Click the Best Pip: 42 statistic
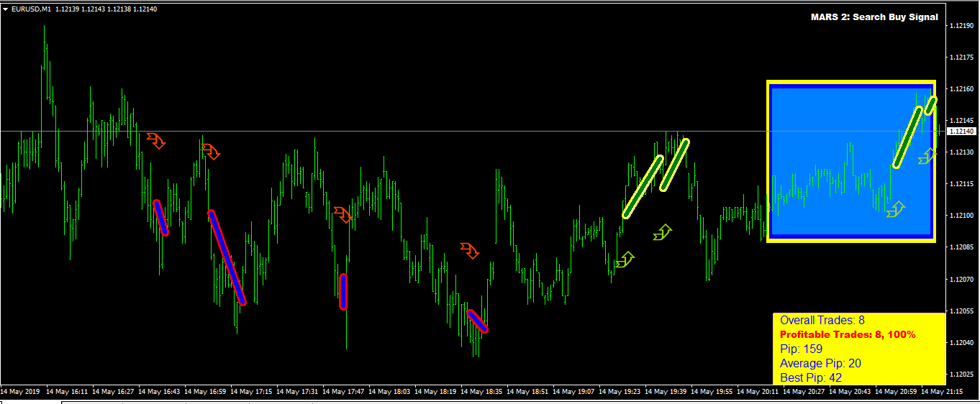This screenshot has width=980, height=404. 811,377
